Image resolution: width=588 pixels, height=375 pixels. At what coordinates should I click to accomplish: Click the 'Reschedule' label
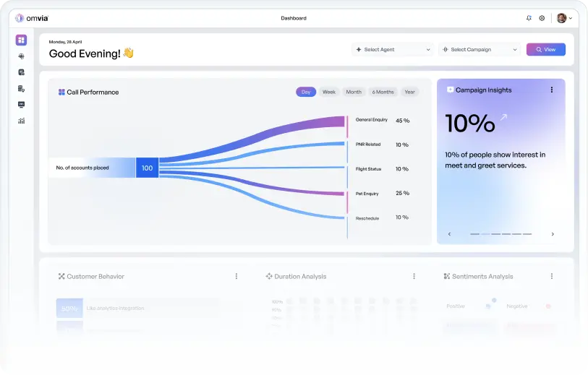367,218
